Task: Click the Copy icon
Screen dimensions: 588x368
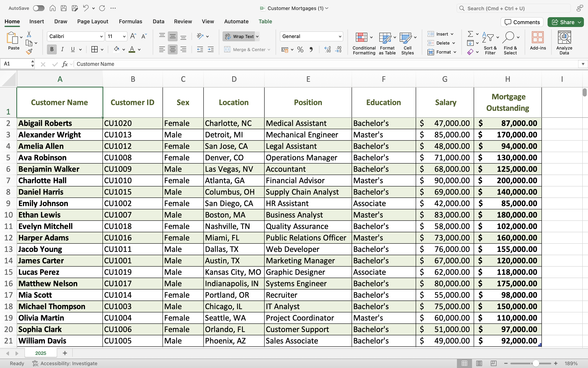Action: pos(29,43)
